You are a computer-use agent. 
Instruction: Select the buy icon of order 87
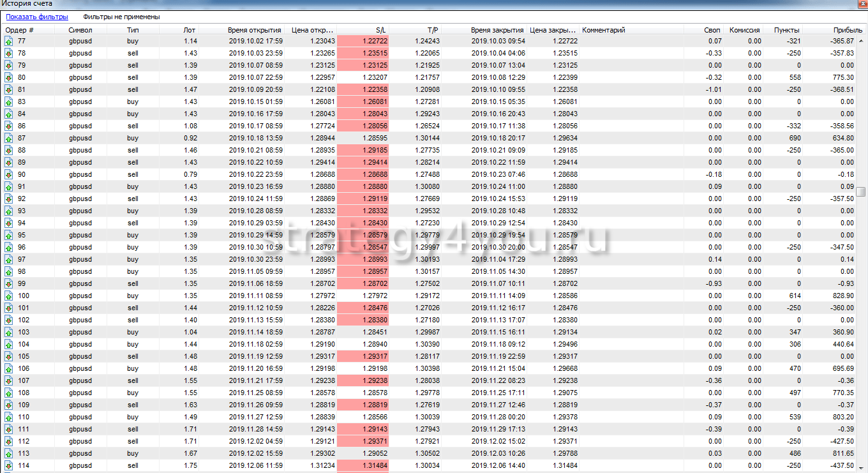[9, 138]
